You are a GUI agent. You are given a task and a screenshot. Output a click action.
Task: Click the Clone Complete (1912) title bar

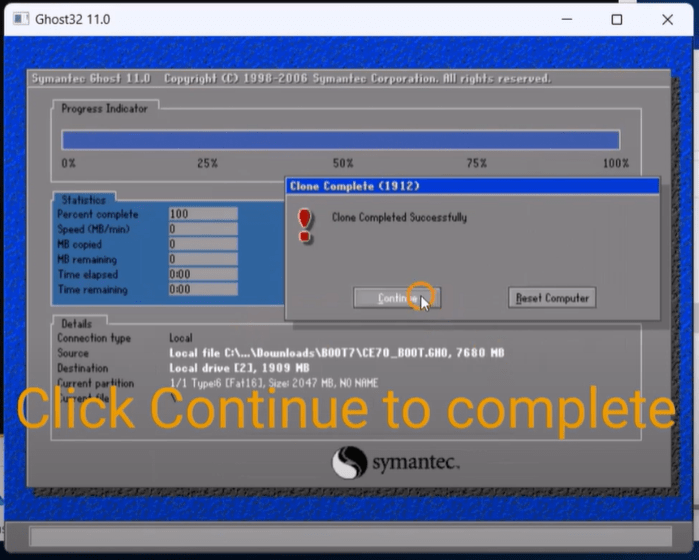472,186
